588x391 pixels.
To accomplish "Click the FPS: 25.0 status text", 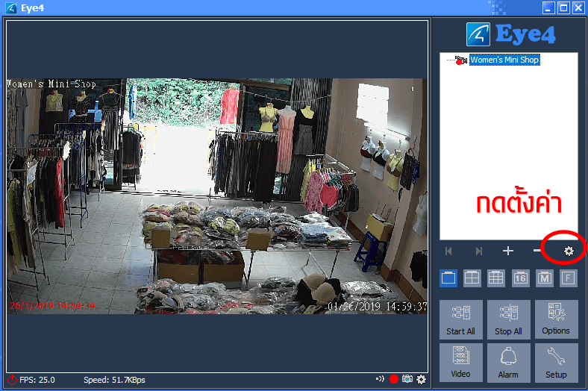I will (x=37, y=380).
